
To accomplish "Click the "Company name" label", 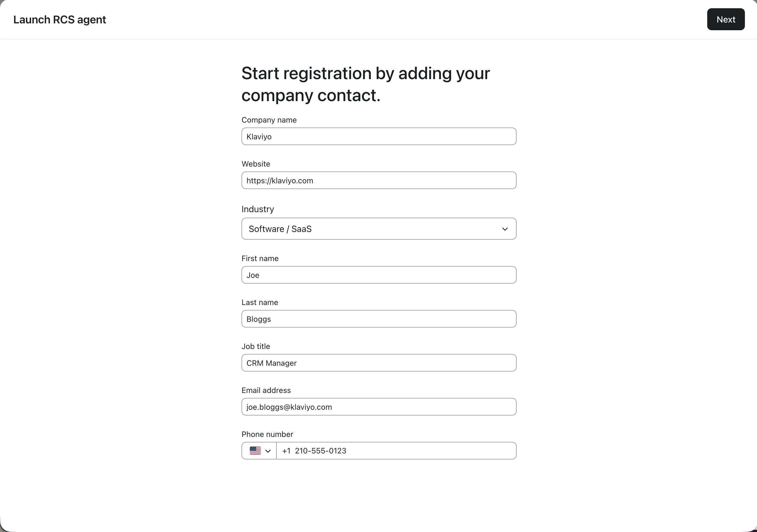I will (x=269, y=120).
